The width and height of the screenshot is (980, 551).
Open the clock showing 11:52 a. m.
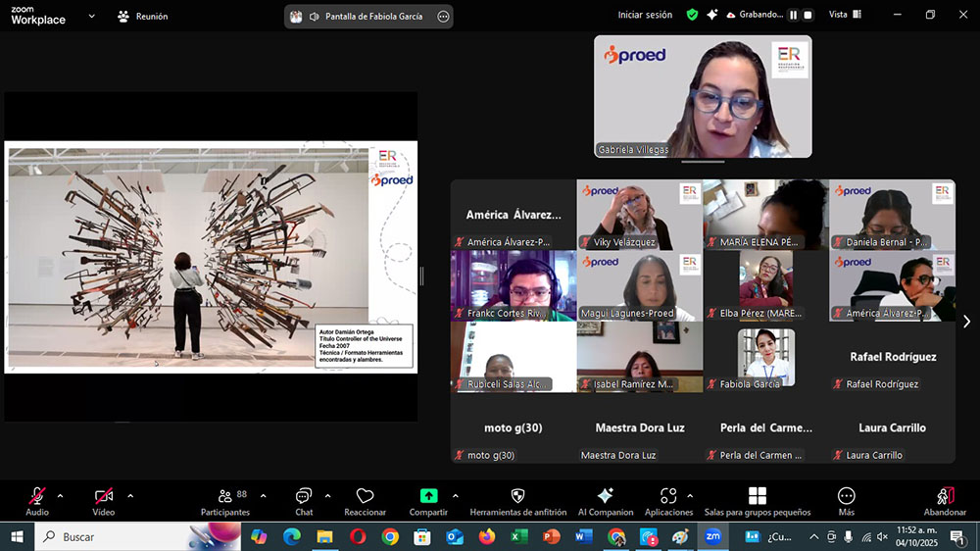pyautogui.click(x=917, y=536)
